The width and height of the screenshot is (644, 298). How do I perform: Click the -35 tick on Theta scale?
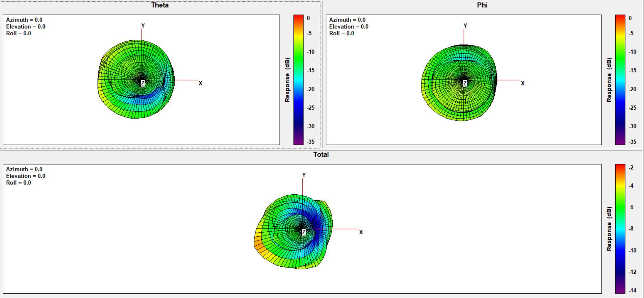coord(311,142)
